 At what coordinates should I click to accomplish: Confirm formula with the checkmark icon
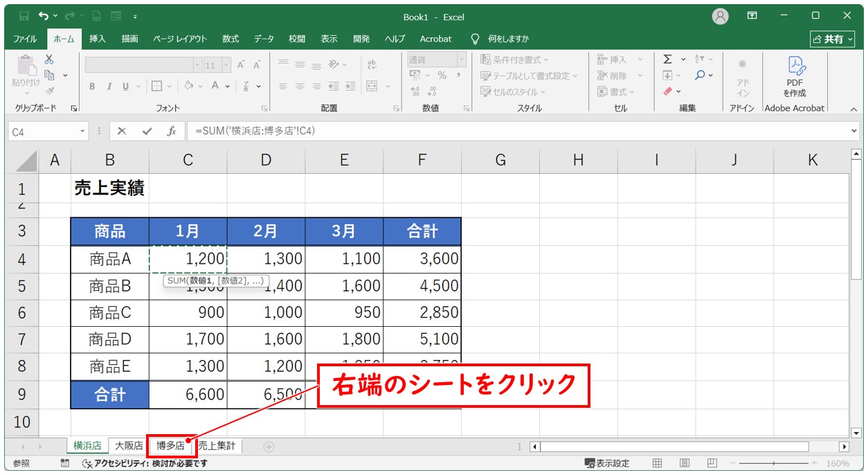coord(146,131)
